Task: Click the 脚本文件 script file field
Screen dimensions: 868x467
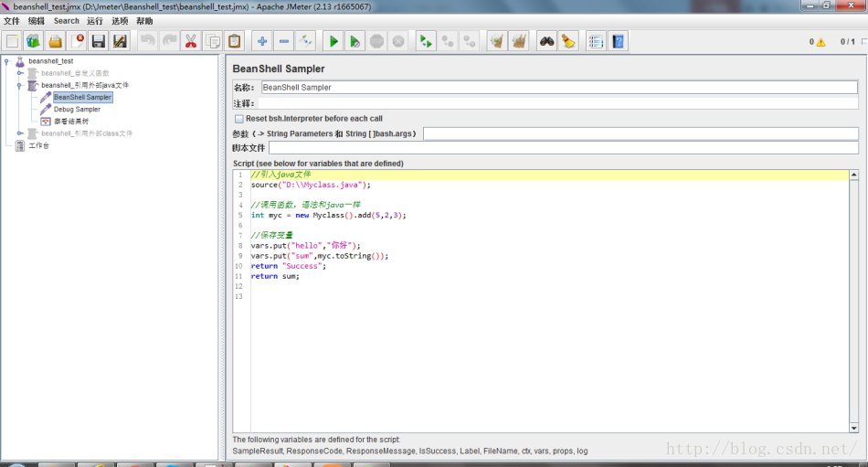Action: 564,148
